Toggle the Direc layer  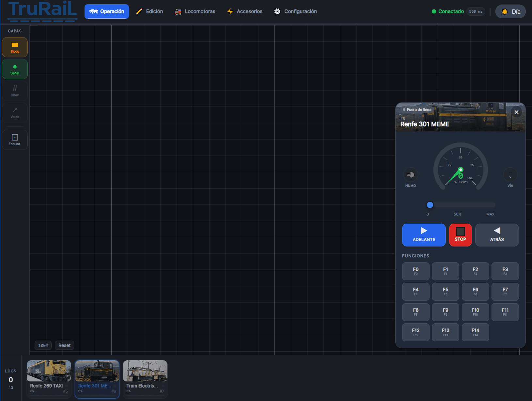tap(15, 91)
